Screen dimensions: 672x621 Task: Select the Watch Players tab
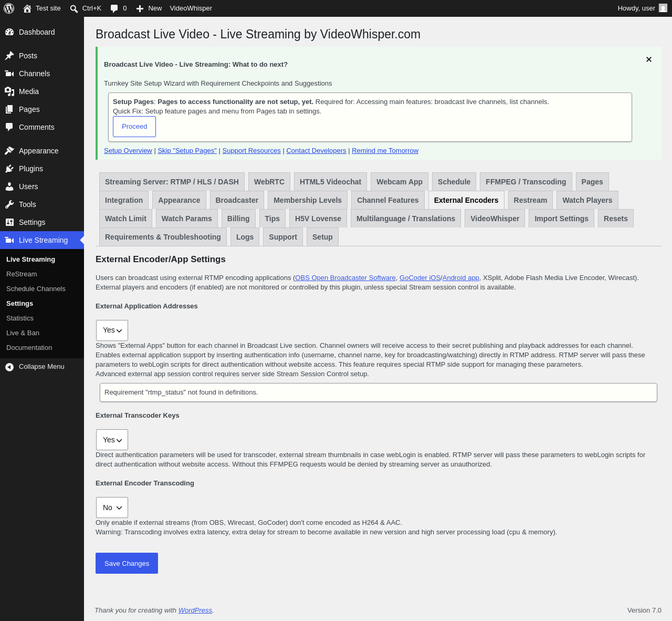click(587, 200)
